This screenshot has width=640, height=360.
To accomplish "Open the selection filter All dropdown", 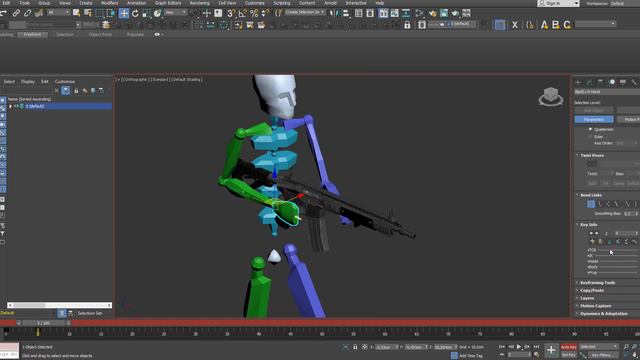I will 59,13.
